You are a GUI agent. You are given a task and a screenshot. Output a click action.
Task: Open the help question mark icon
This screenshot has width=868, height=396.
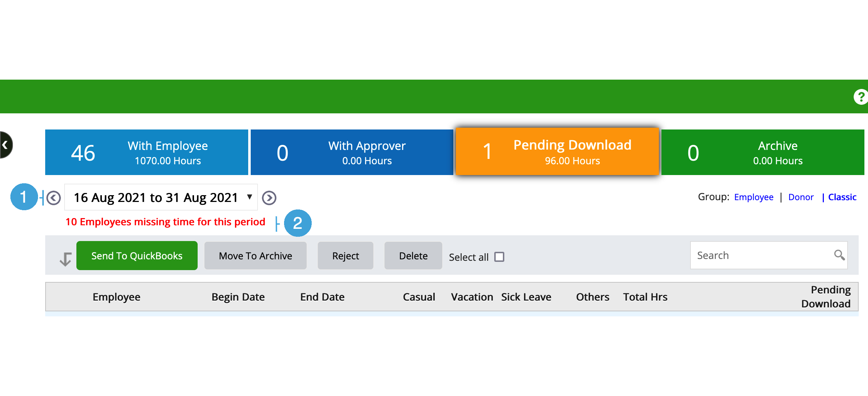[861, 96]
